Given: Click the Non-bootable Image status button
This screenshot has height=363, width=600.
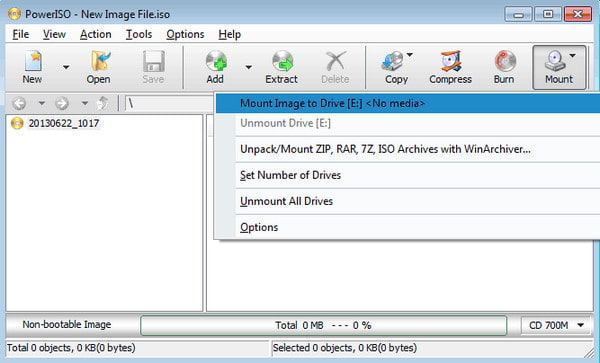Looking at the screenshot, I should tap(67, 325).
